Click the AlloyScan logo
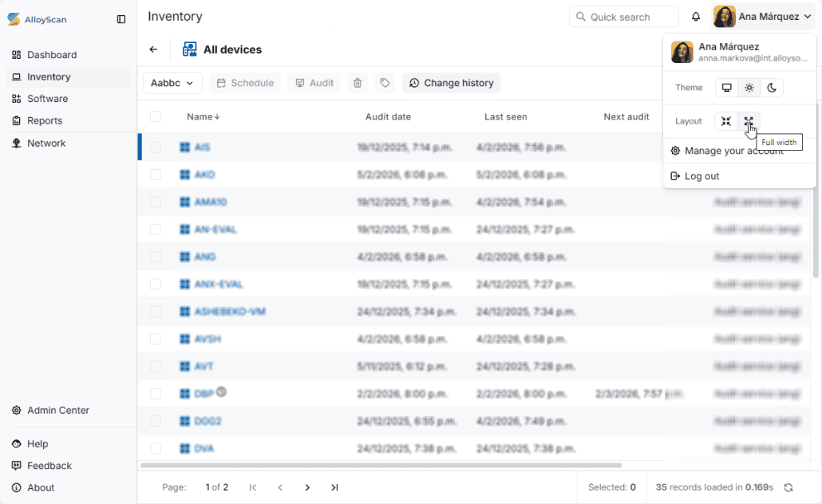822x504 pixels. [x=37, y=19]
